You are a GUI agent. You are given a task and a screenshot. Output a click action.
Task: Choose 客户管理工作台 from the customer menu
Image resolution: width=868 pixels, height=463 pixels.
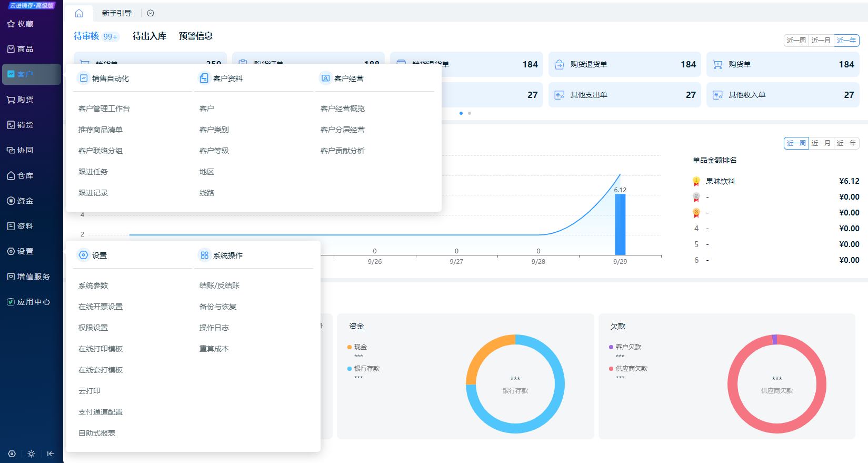click(x=104, y=109)
